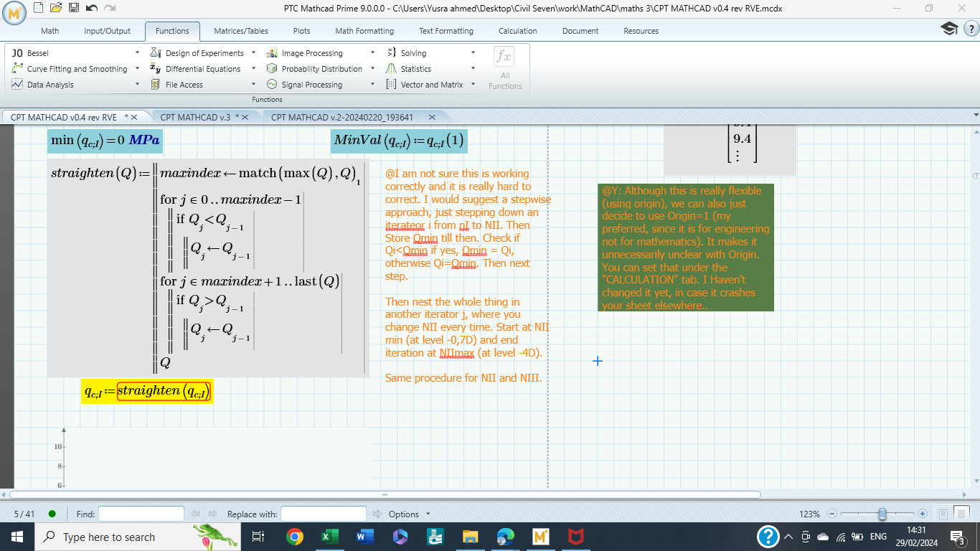Click inside the Find input field
The height and width of the screenshot is (551, 980).
tap(141, 514)
